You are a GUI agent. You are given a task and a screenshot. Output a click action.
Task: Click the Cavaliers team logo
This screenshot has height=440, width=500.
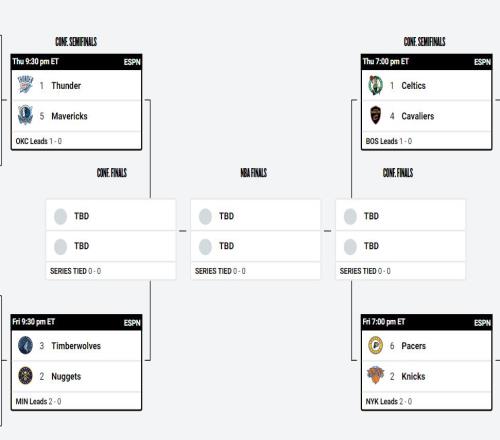375,115
